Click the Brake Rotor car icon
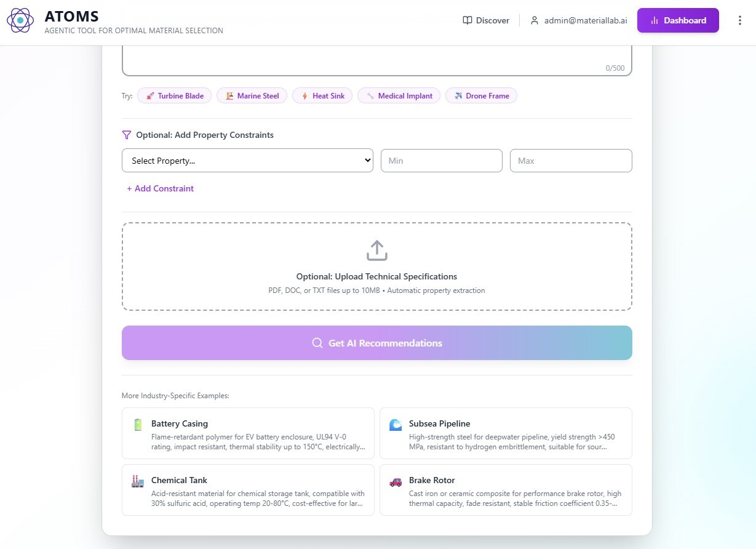 point(396,481)
